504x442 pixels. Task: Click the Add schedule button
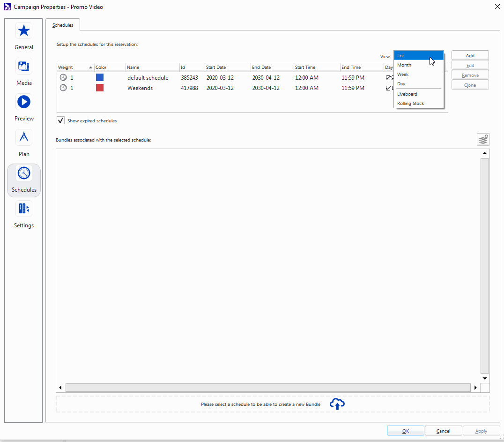(x=470, y=56)
